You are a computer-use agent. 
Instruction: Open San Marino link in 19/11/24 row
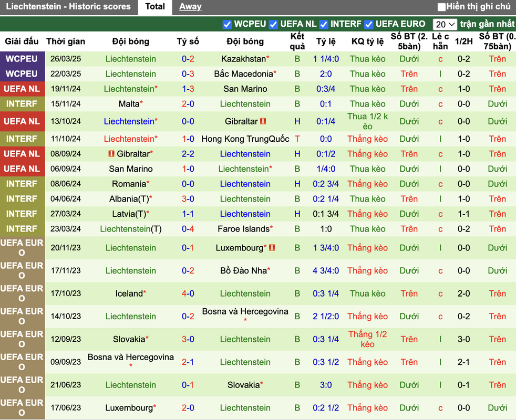tap(245, 89)
